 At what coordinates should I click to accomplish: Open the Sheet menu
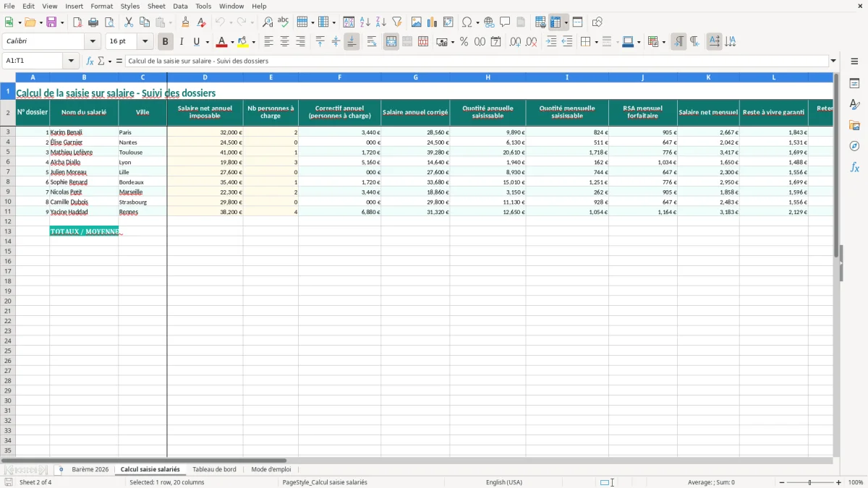coord(156,6)
